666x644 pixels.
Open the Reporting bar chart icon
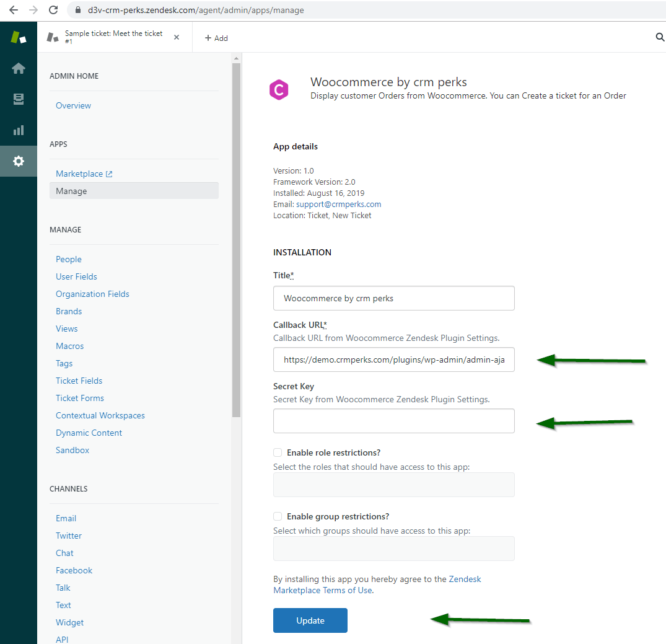(x=19, y=130)
